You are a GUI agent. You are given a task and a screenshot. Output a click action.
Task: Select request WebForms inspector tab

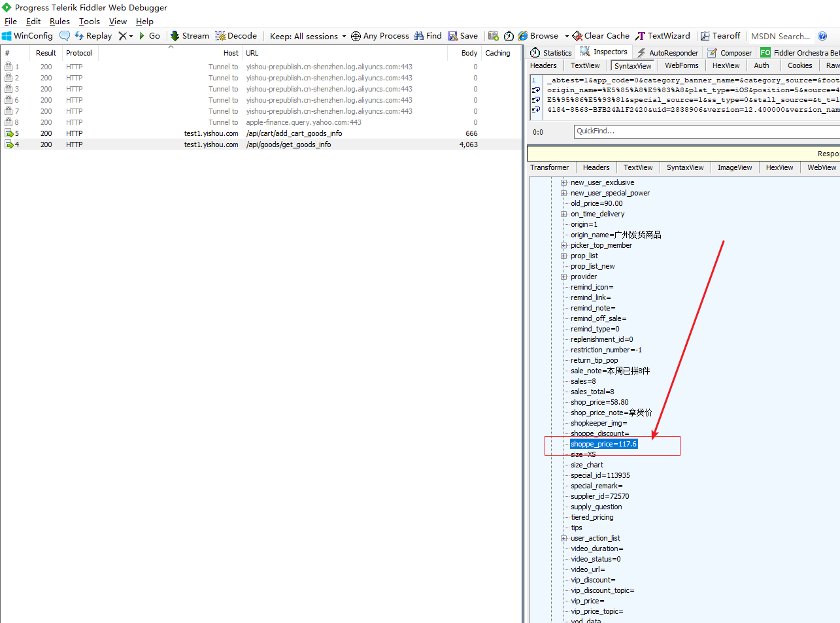(682, 65)
